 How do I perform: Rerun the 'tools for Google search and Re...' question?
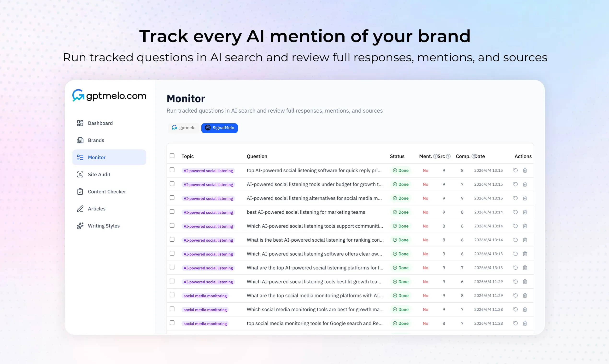(515, 323)
